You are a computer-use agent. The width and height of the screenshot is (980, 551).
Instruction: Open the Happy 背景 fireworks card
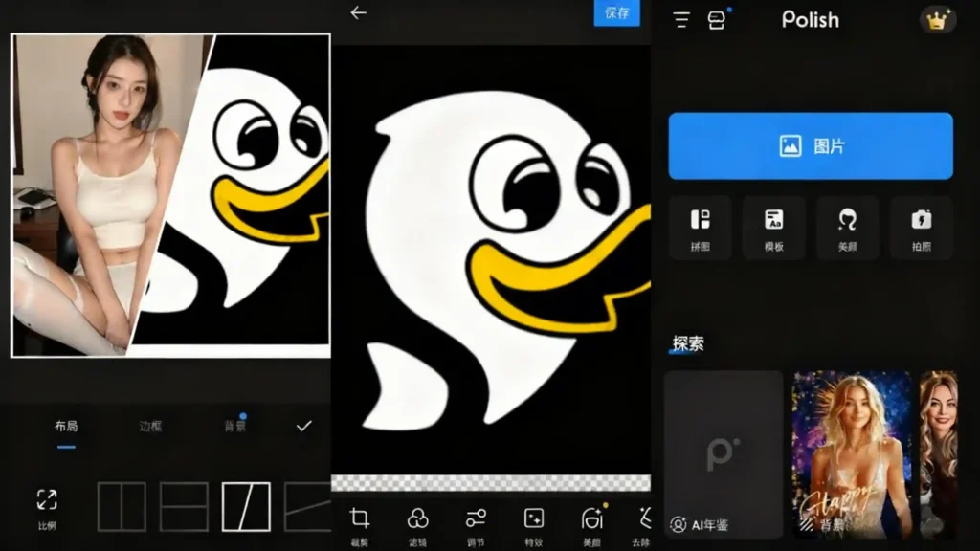(853, 454)
